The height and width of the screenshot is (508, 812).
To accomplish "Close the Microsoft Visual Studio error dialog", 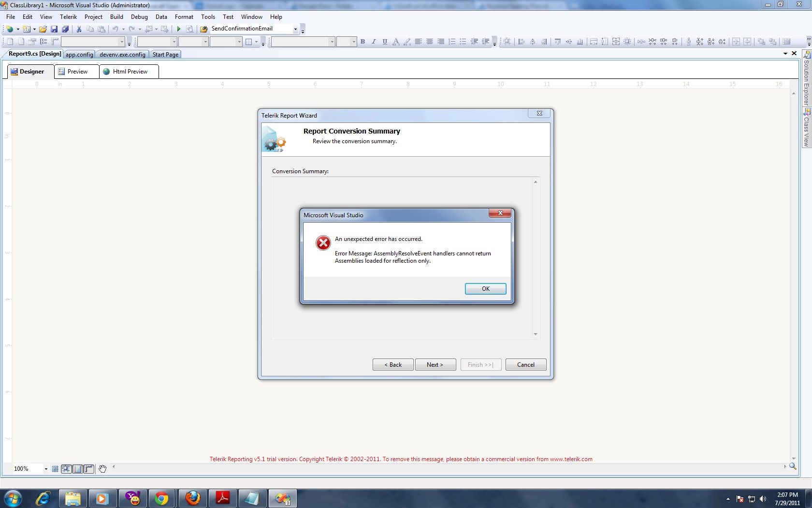I will [x=500, y=213].
